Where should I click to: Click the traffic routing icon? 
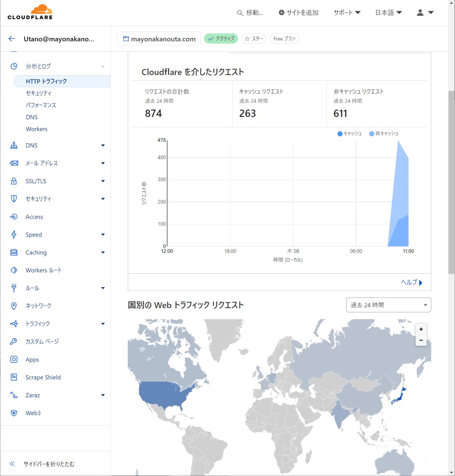point(14,324)
